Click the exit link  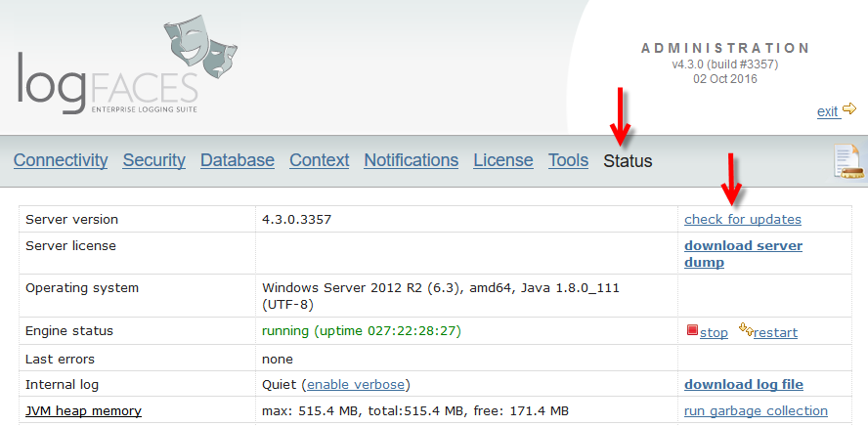[827, 111]
